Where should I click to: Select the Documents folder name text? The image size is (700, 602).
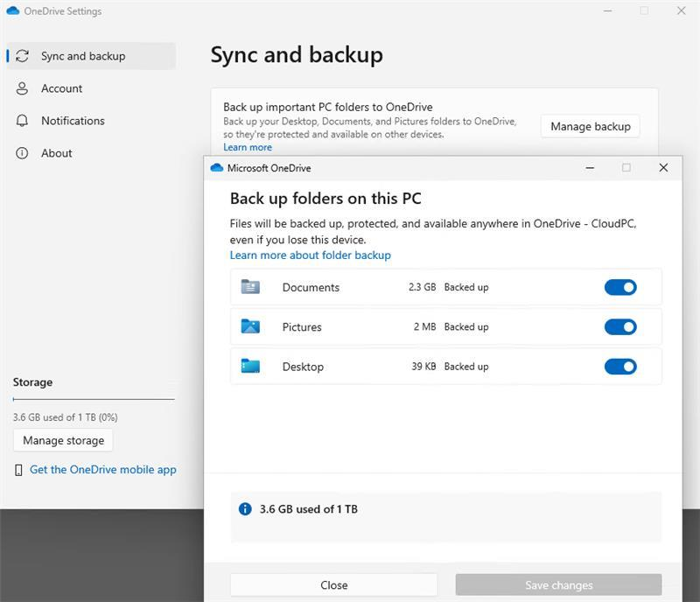(311, 287)
